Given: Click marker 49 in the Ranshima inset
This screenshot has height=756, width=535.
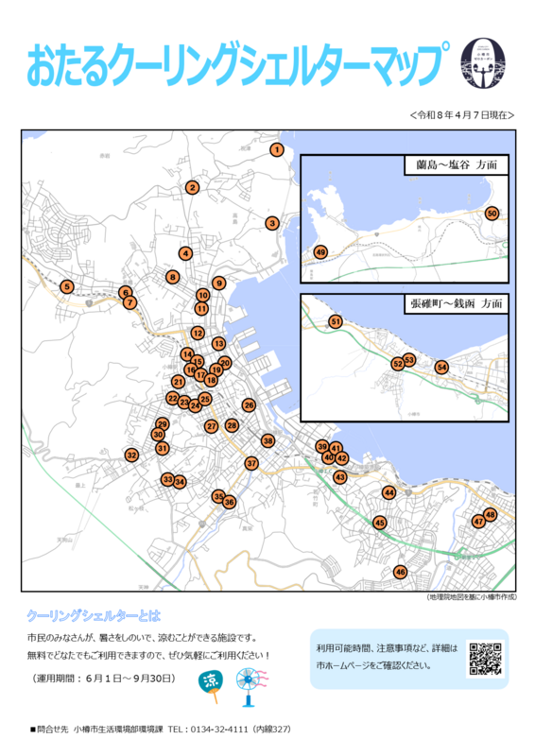Looking at the screenshot, I should tap(320, 251).
